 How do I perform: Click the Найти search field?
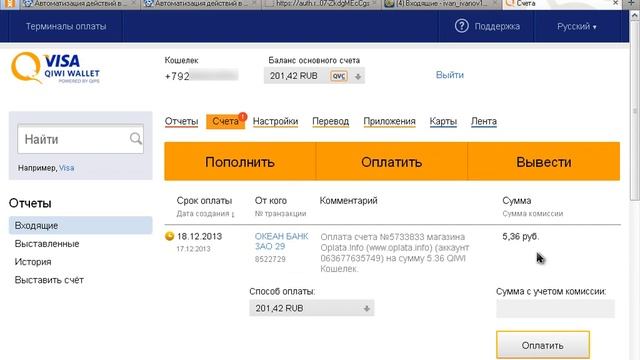pos(80,139)
